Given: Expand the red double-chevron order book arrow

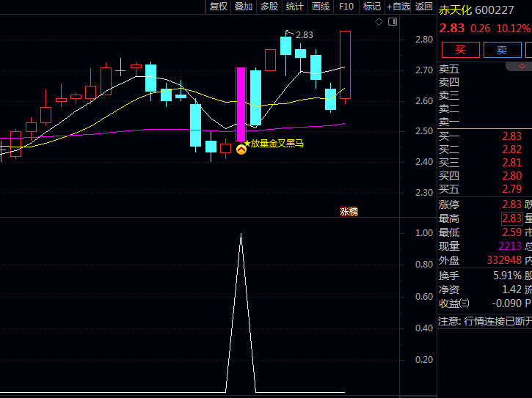Looking at the screenshot, I should pos(519,66).
